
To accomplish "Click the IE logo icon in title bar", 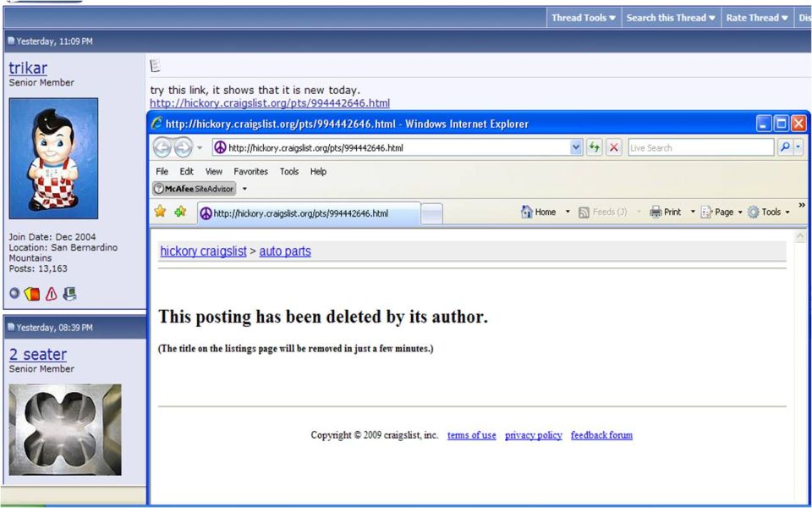I will pyautogui.click(x=157, y=124).
